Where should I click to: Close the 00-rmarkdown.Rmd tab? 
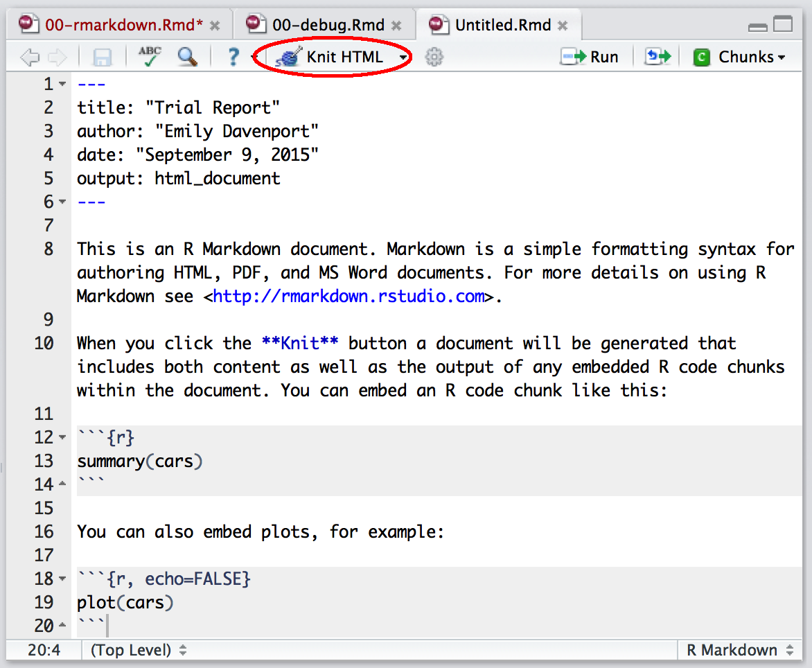click(214, 26)
